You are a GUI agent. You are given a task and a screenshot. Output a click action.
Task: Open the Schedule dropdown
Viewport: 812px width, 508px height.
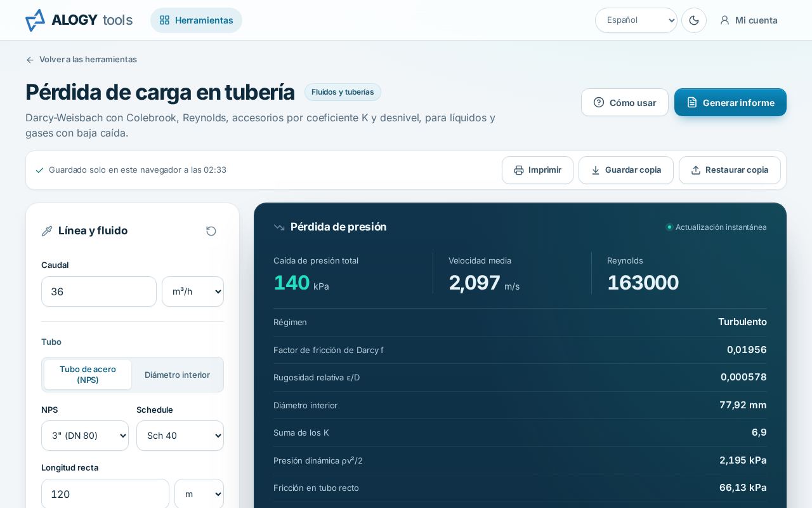(x=180, y=436)
